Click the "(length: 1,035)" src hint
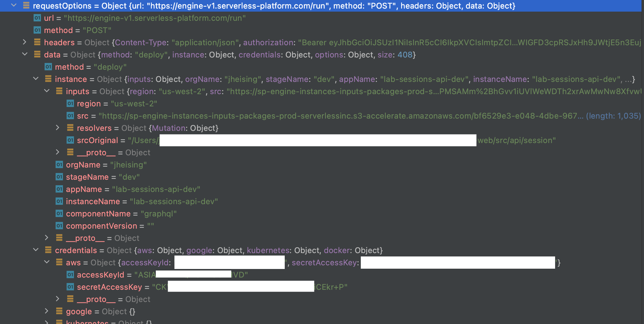Screen dimensions: 644x324 coord(613,116)
